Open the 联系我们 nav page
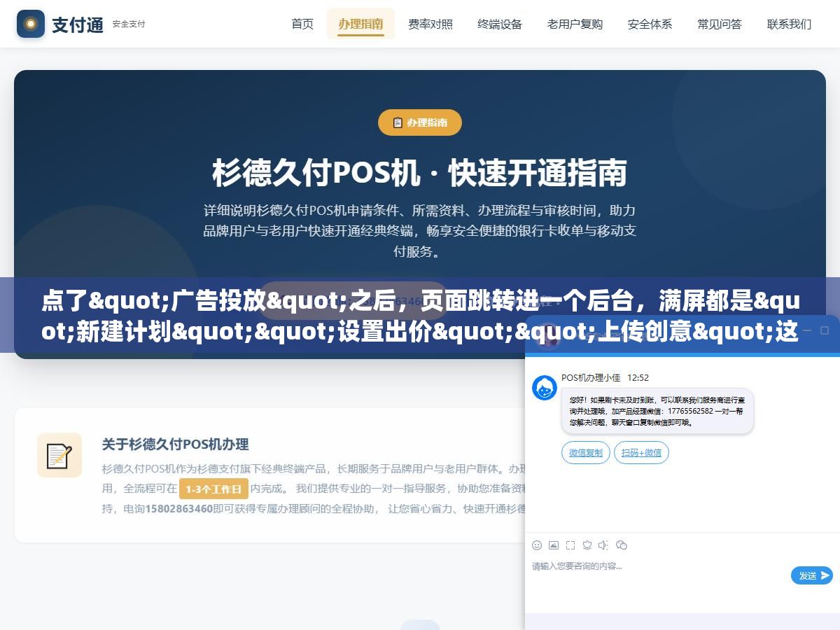840x630 pixels. [x=789, y=24]
